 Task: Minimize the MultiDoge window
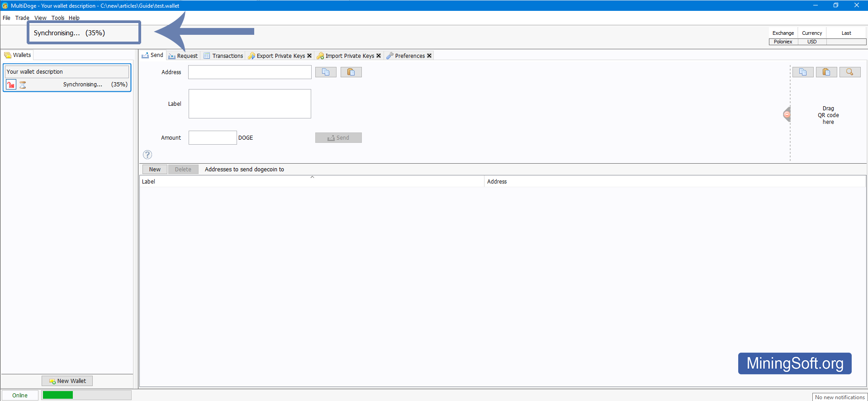(x=816, y=5)
